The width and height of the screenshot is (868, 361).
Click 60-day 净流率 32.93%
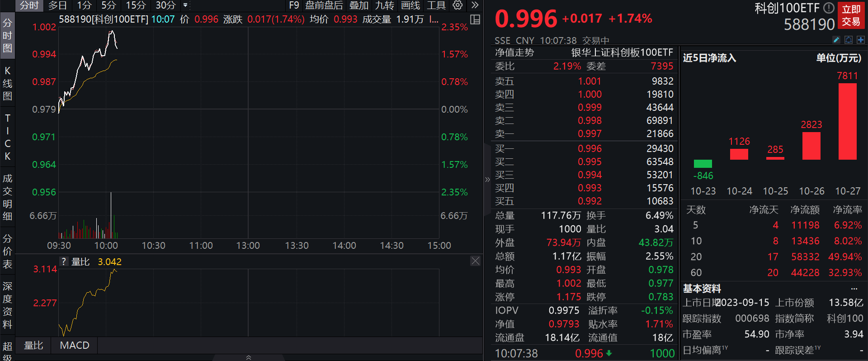[x=845, y=273]
